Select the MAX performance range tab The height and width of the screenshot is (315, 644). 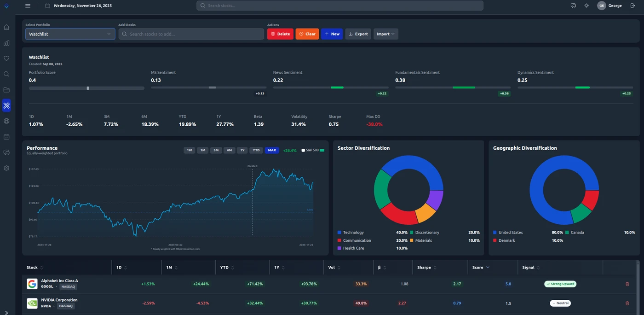272,150
